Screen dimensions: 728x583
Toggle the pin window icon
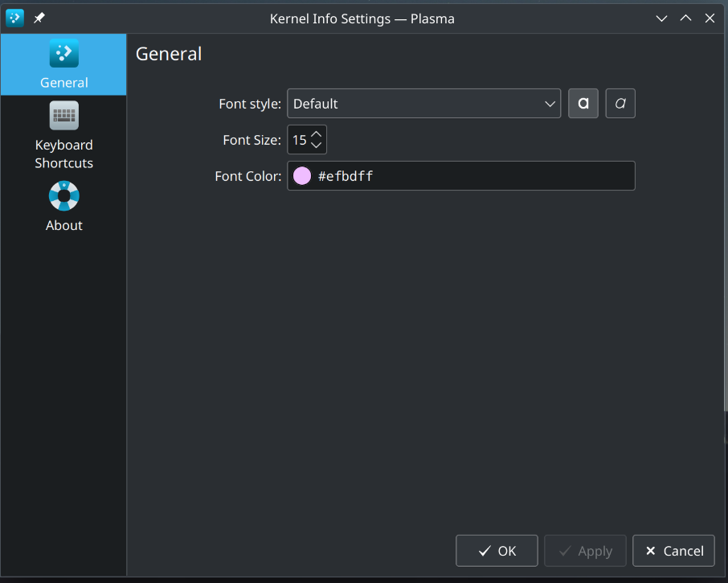[x=39, y=18]
